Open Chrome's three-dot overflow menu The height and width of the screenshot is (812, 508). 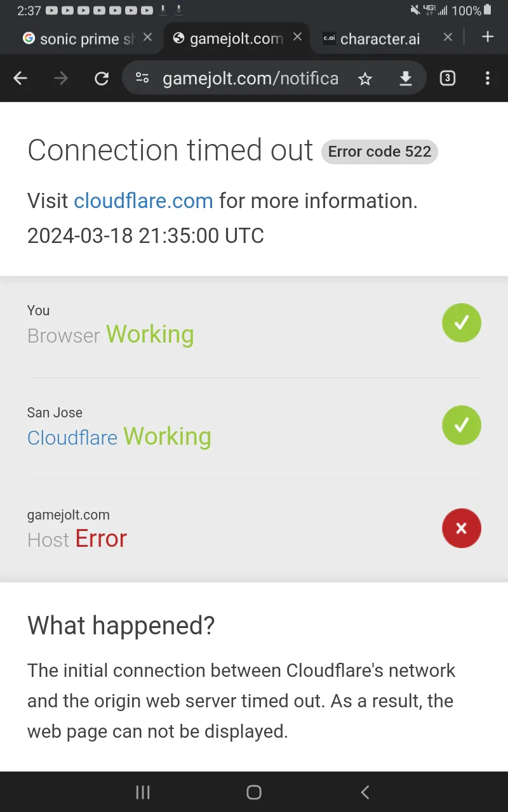488,78
